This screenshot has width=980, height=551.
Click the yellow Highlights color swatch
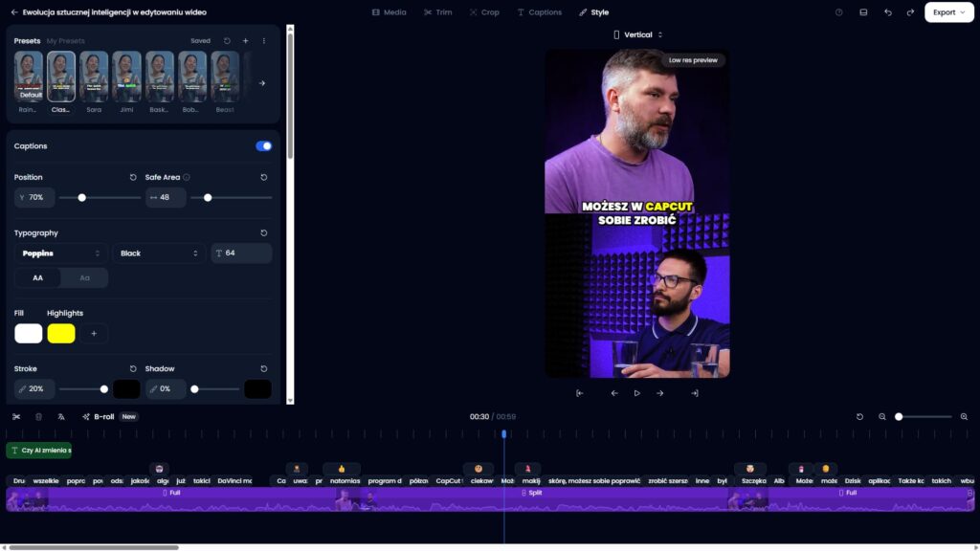(x=61, y=334)
